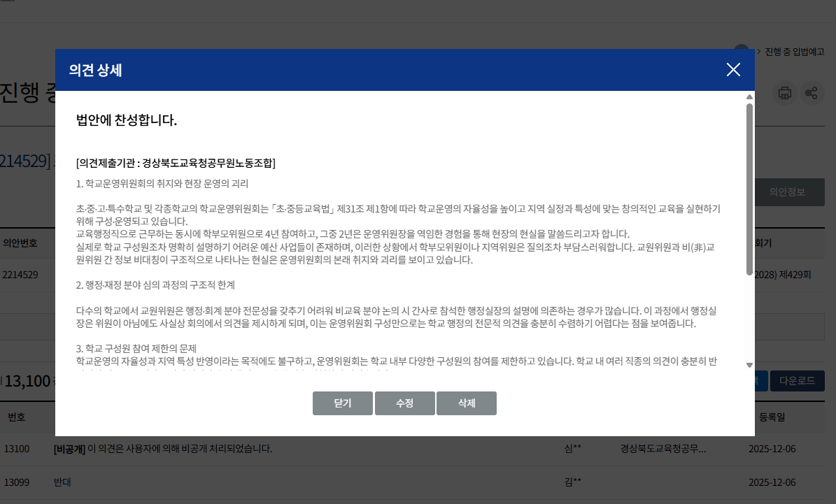
Task: Close the 의견 상세 dialog with the X
Action: tap(733, 70)
